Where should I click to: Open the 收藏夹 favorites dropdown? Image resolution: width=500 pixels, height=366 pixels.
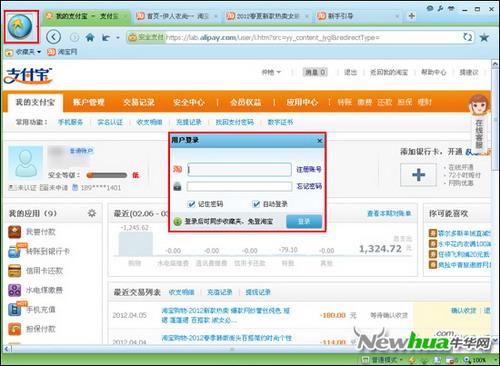point(23,52)
